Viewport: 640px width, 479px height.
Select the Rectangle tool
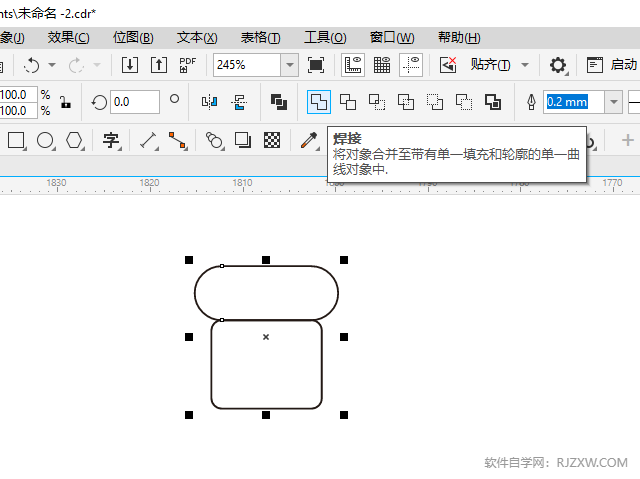[16, 140]
